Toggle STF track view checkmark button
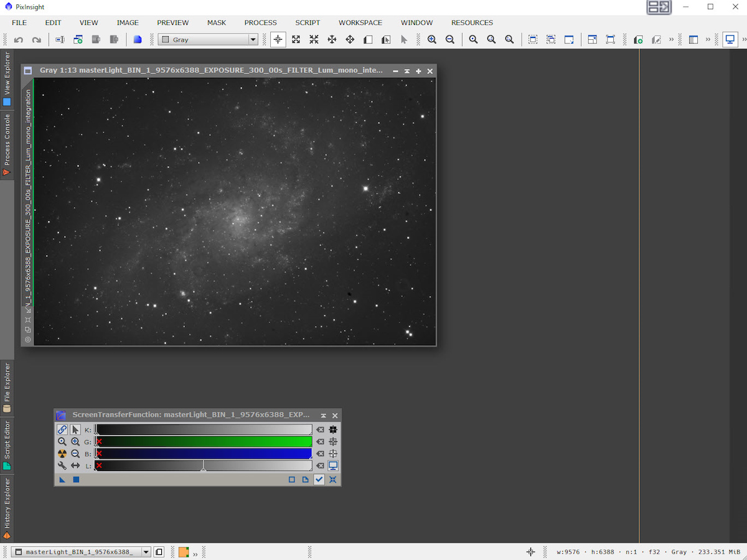The image size is (747, 560). click(x=319, y=480)
